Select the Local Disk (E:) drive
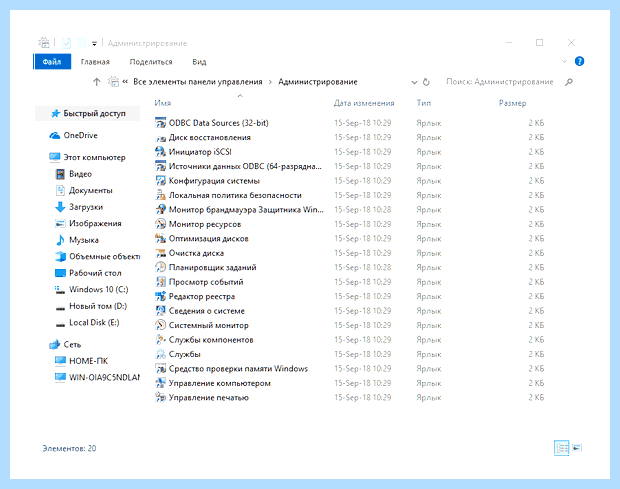This screenshot has width=620, height=489. point(94,323)
